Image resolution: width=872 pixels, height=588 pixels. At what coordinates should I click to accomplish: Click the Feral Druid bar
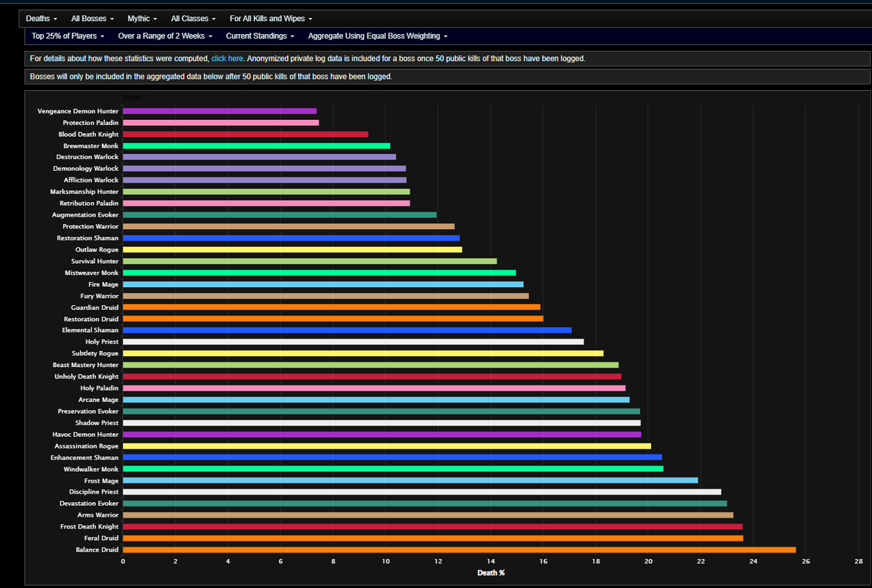433,538
